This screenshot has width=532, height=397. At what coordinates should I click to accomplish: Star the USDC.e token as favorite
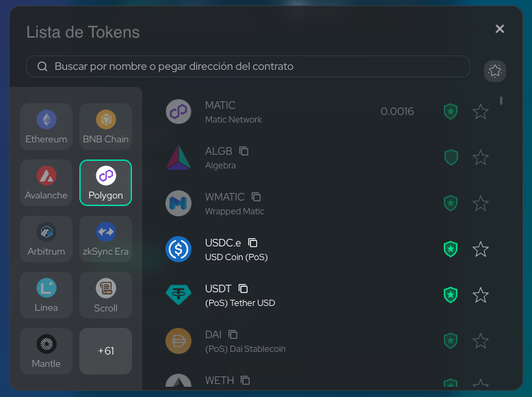pyautogui.click(x=481, y=249)
